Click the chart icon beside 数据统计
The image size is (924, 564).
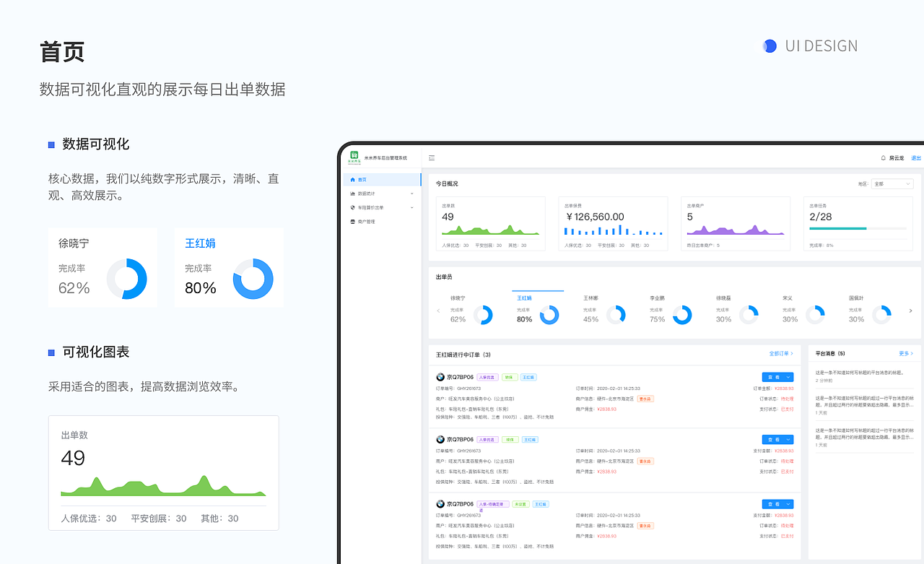pyautogui.click(x=352, y=194)
